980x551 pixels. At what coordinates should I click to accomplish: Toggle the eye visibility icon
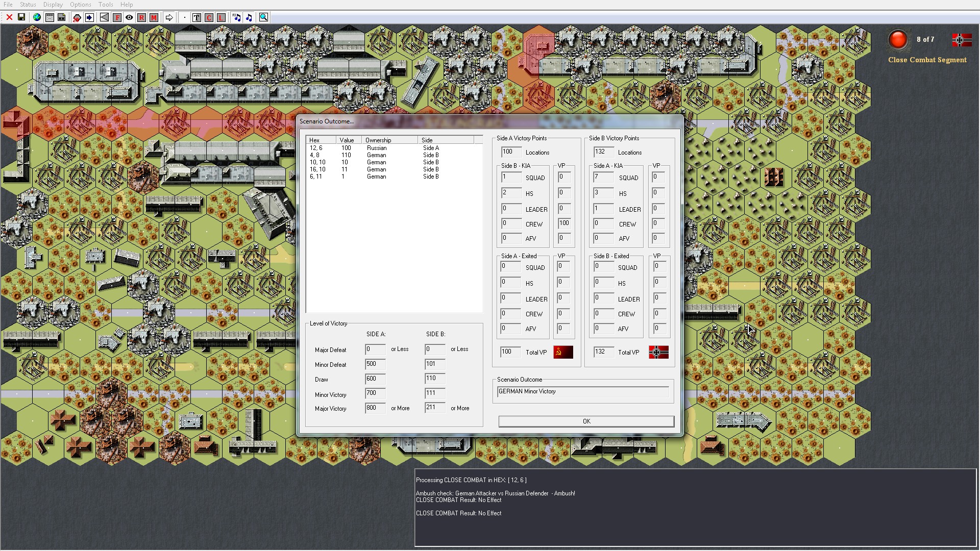tap(129, 17)
